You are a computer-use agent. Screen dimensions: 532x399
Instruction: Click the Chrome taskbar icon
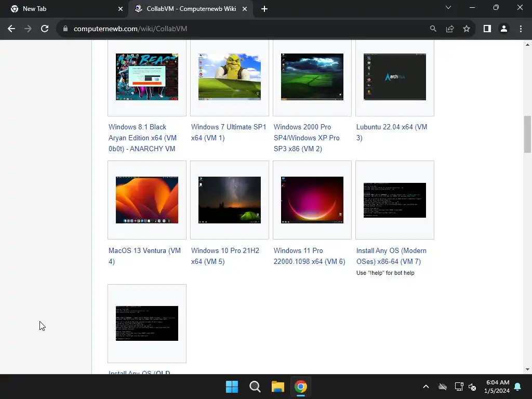(301, 387)
